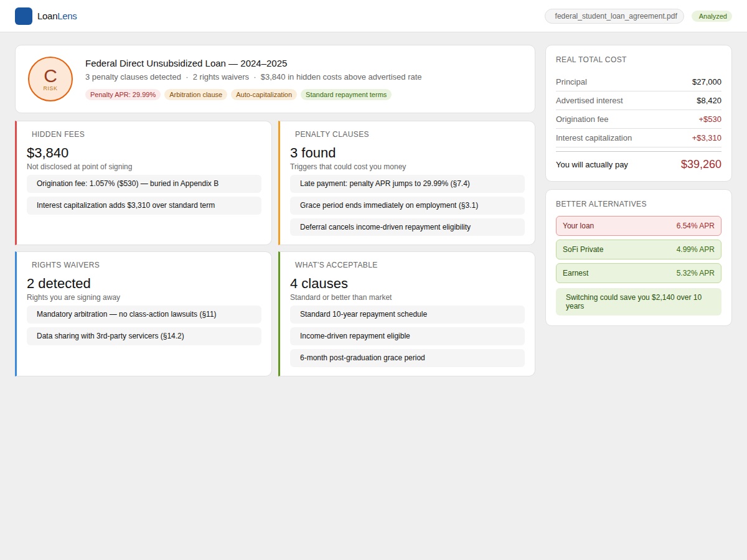Click the Not disclosed at point of signing text
The image size is (747, 560).
click(80, 167)
